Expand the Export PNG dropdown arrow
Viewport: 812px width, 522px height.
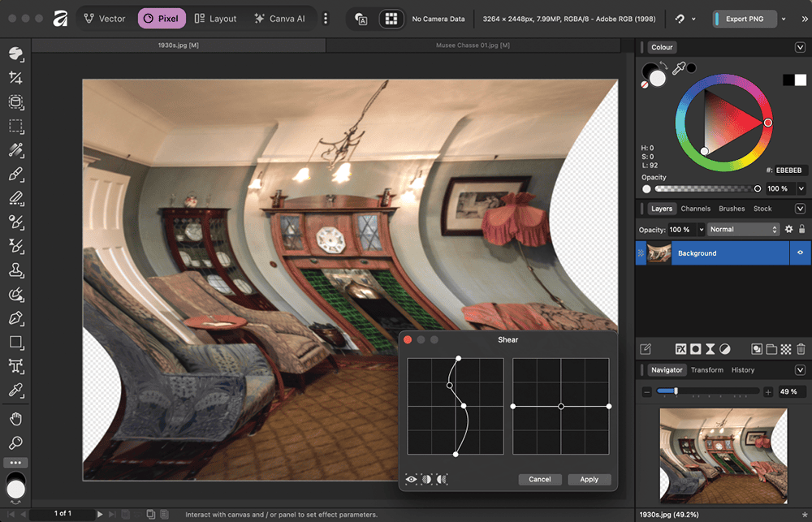(x=783, y=19)
